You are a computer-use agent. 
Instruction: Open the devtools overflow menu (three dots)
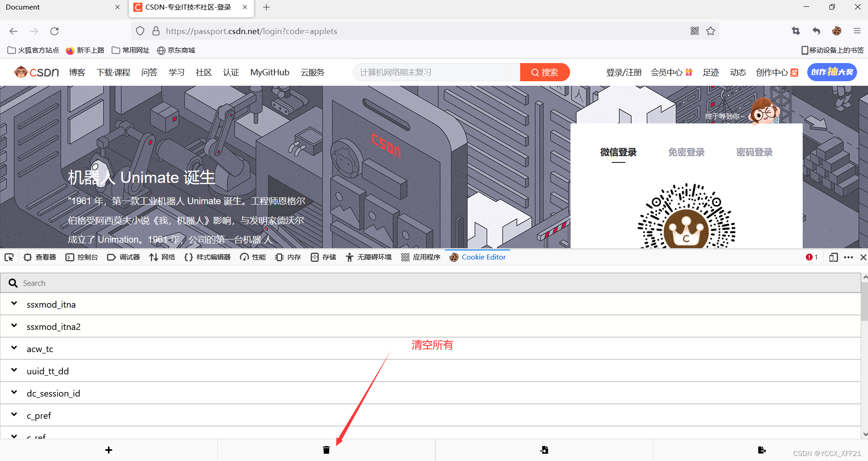(x=848, y=257)
